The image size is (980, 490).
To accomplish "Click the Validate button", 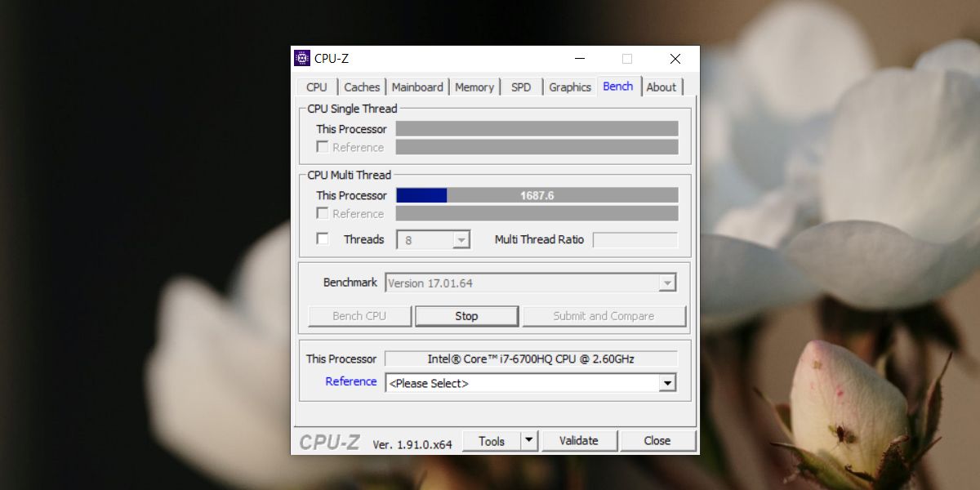I will click(x=579, y=441).
